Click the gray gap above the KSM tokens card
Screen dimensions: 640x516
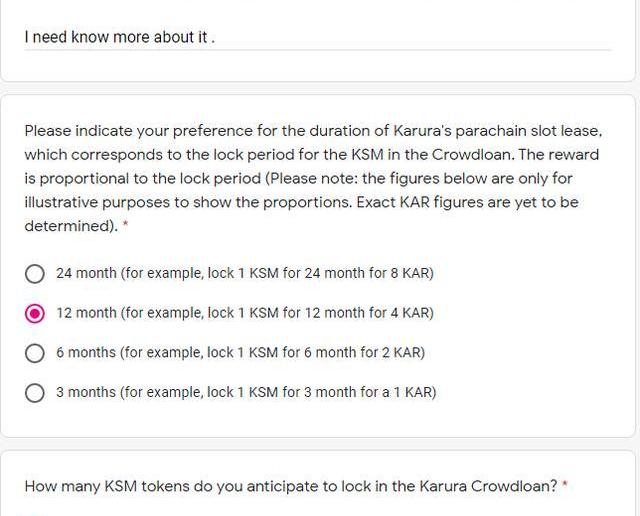pyautogui.click(x=320, y=443)
